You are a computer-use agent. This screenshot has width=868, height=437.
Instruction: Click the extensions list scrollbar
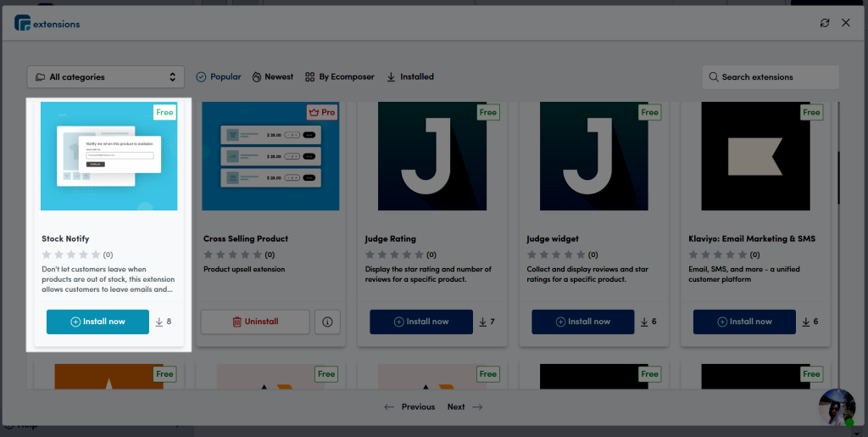tap(838, 177)
